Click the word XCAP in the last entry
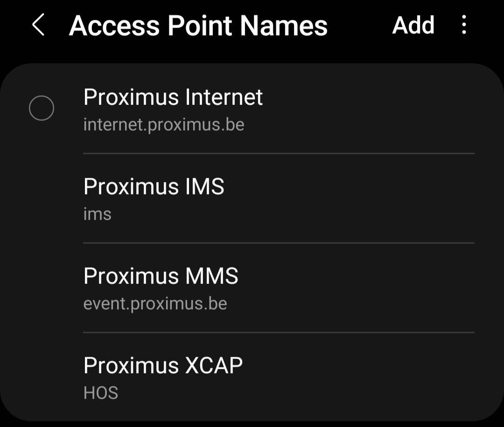Viewport: 504px width, 427px height. (x=214, y=365)
